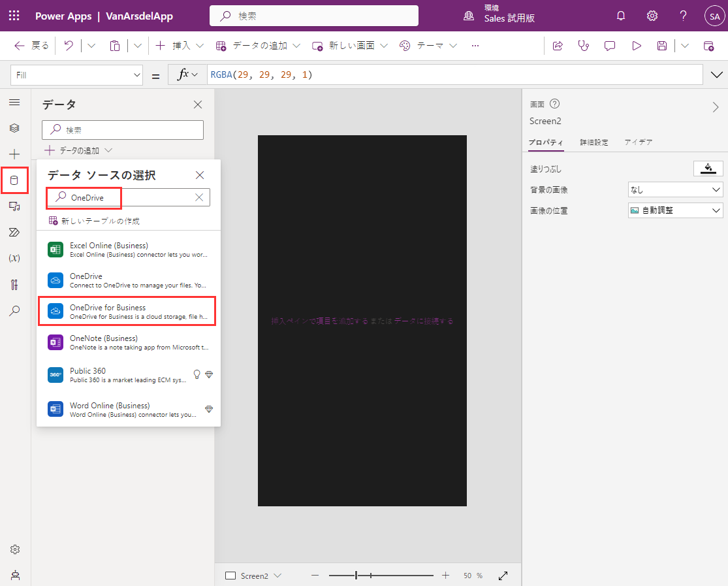Expand the formula bar chevron
728x586 pixels.
coord(716,75)
